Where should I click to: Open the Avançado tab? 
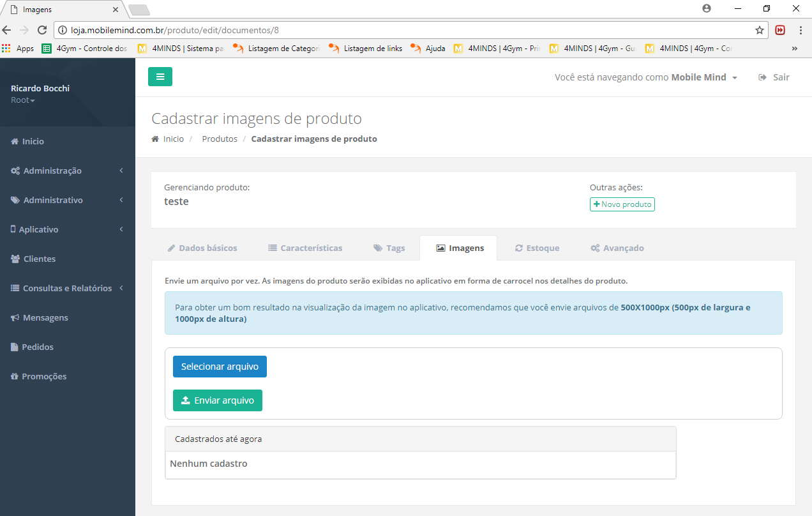click(x=617, y=248)
